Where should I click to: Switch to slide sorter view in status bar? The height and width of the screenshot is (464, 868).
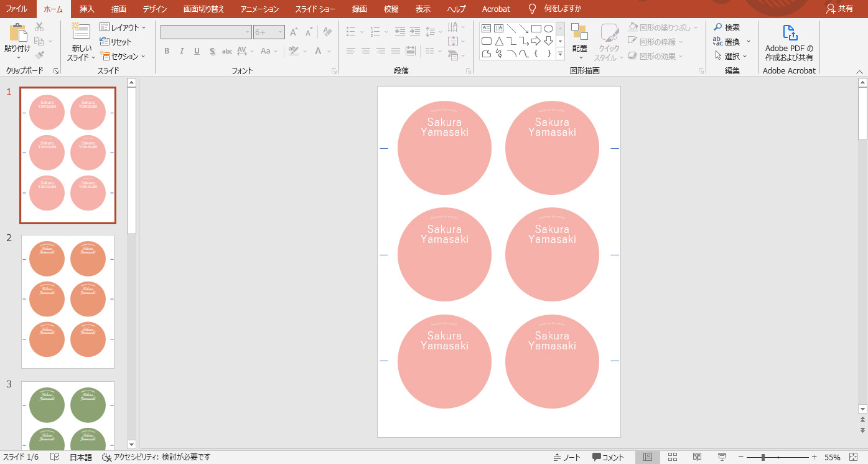(x=673, y=457)
